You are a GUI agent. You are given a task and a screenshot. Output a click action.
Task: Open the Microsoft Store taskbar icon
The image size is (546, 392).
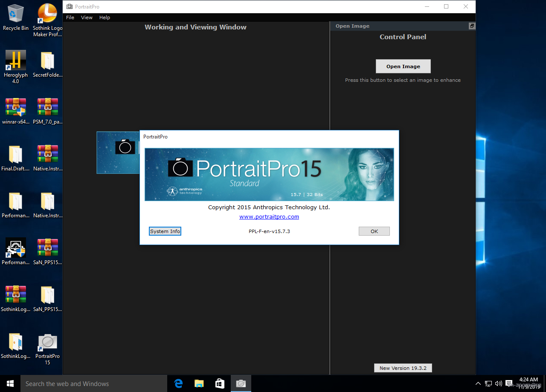coord(220,383)
